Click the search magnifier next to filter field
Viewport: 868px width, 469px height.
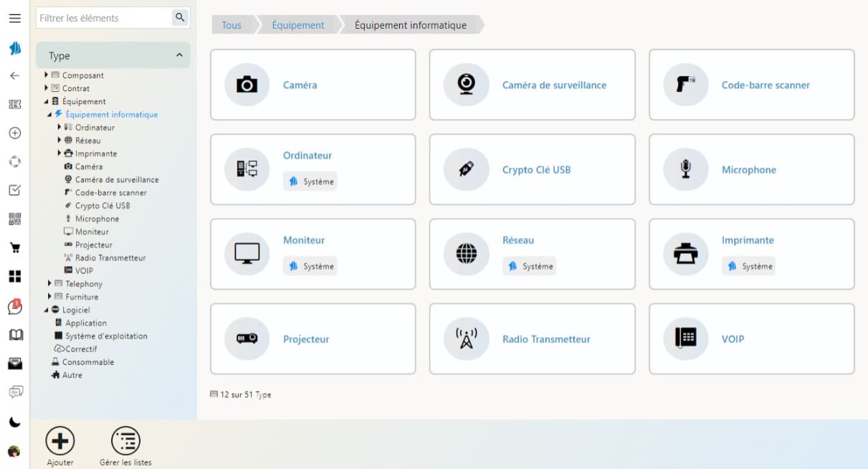click(x=181, y=17)
